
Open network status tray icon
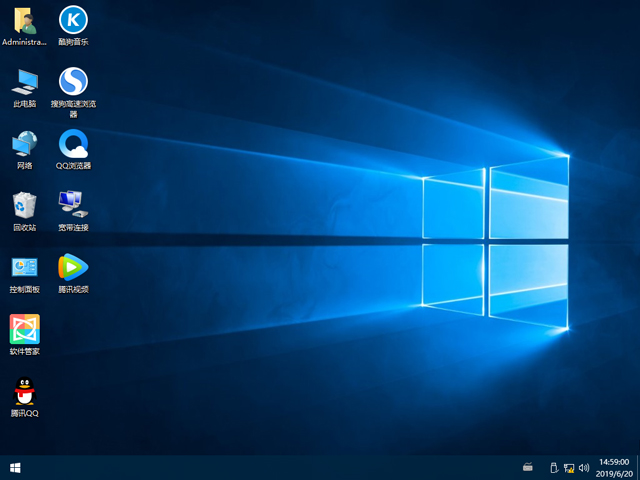[569, 468]
